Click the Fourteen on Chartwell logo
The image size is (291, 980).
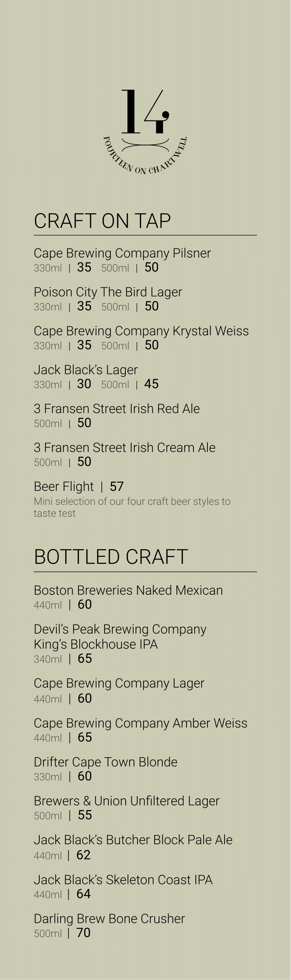pos(145,132)
